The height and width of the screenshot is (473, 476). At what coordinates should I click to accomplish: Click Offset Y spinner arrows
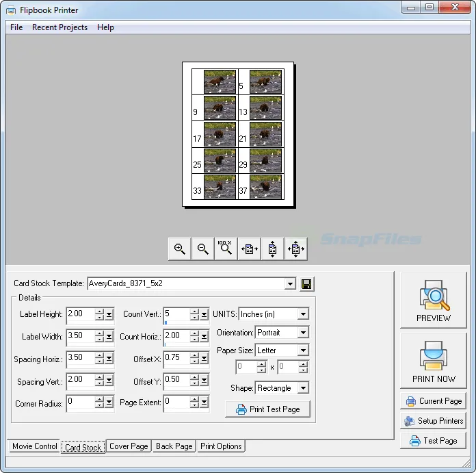[195, 381]
